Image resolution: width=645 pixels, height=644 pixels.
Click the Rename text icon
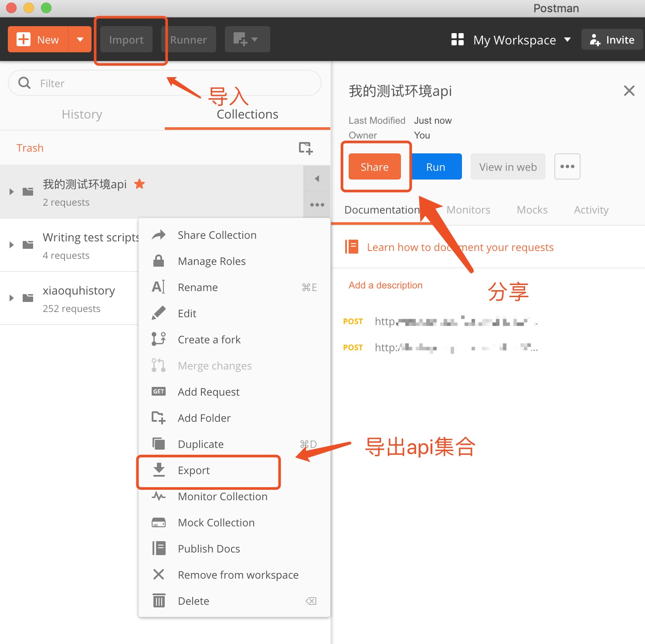159,287
